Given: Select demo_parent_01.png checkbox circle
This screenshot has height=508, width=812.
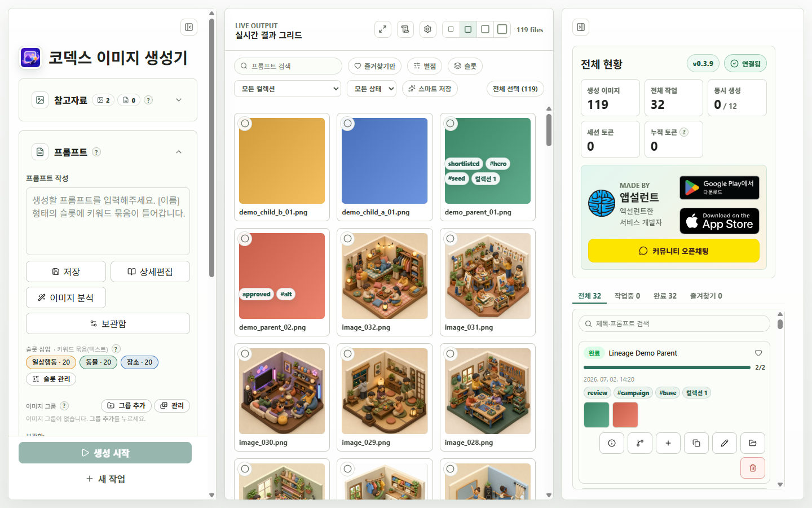Looking at the screenshot, I should point(451,124).
